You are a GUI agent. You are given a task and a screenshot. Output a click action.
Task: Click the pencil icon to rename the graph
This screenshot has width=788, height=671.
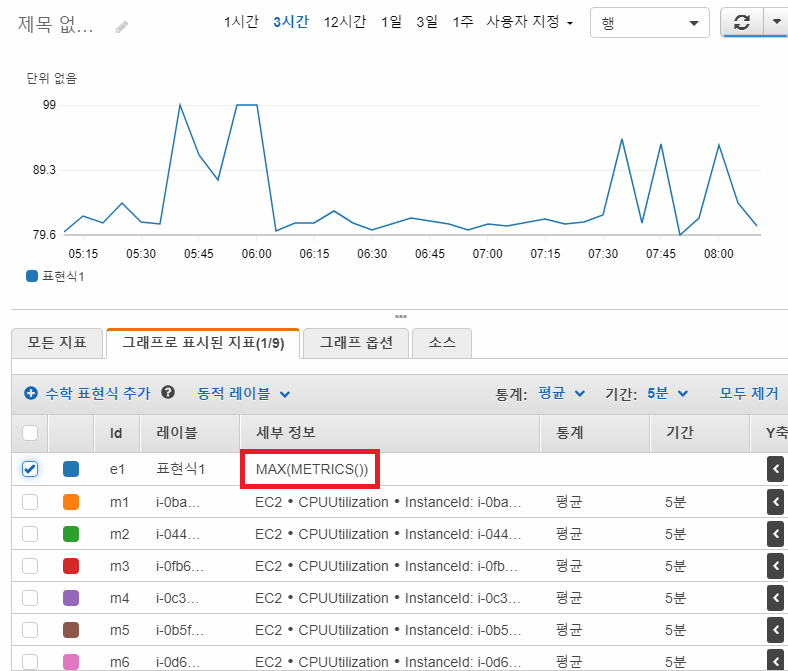click(122, 27)
